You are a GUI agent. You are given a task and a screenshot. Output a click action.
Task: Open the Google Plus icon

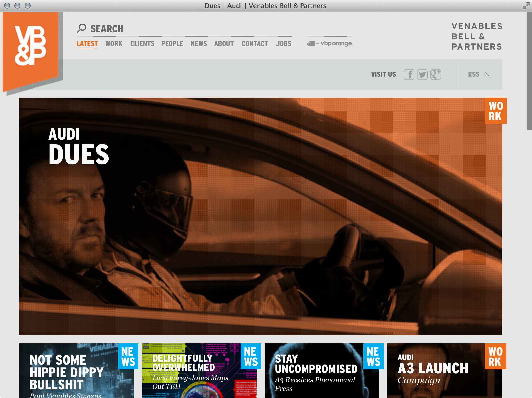pos(435,74)
